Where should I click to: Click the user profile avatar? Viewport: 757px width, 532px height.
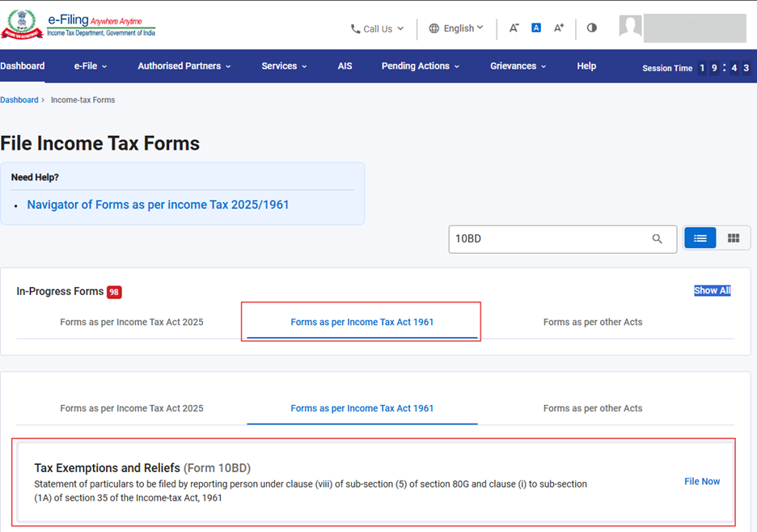[x=630, y=27]
